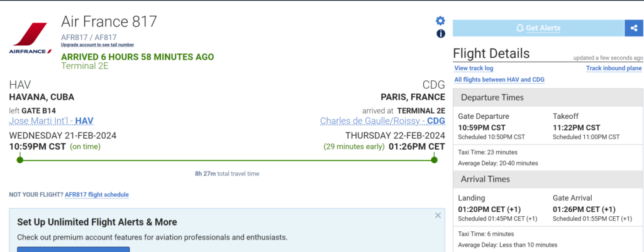Open the Jose Marti Int'l HAV link
The image size is (644, 252).
[x=52, y=121]
